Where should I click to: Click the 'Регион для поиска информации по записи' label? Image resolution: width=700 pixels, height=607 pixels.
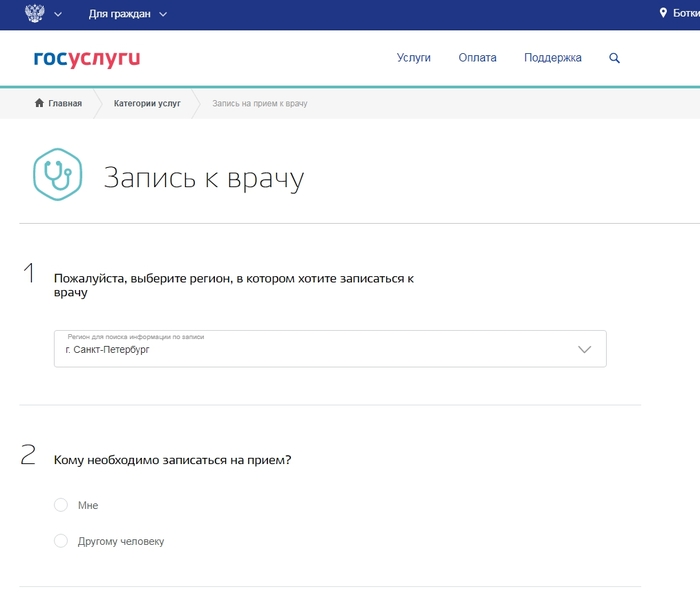click(136, 337)
